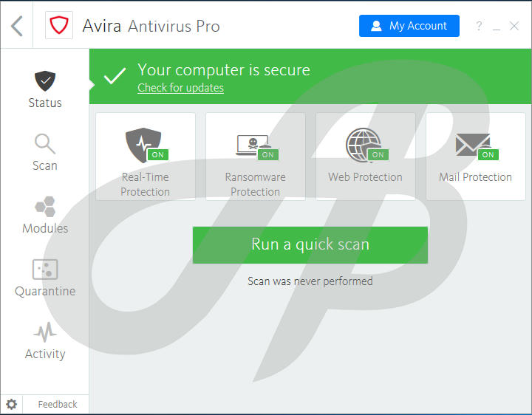Click the Real-Time Protection shield icon
This screenshot has width=532, height=415.
coord(143,145)
